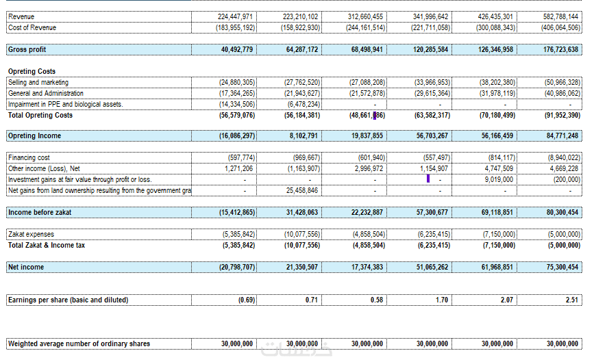This screenshot has width=594, height=364.
Task: Click operating income value 84,771,248
Action: click(x=562, y=136)
